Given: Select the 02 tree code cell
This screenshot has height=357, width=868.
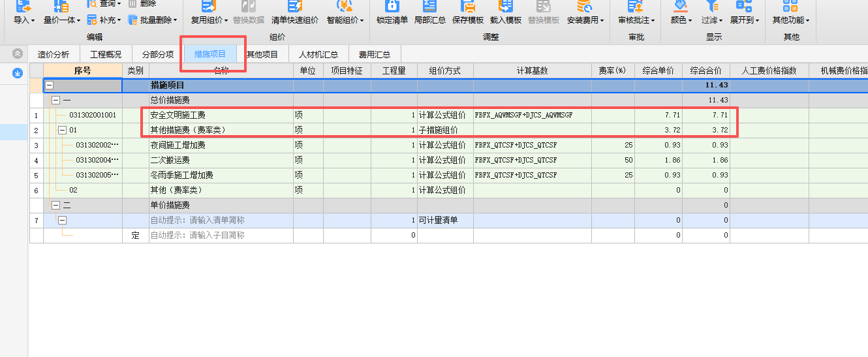Looking at the screenshot, I should 83,190.
